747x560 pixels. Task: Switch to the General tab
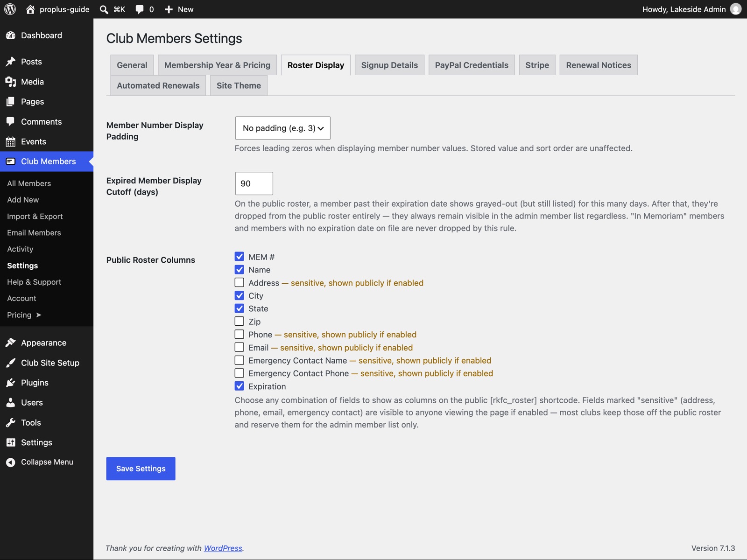click(x=132, y=65)
